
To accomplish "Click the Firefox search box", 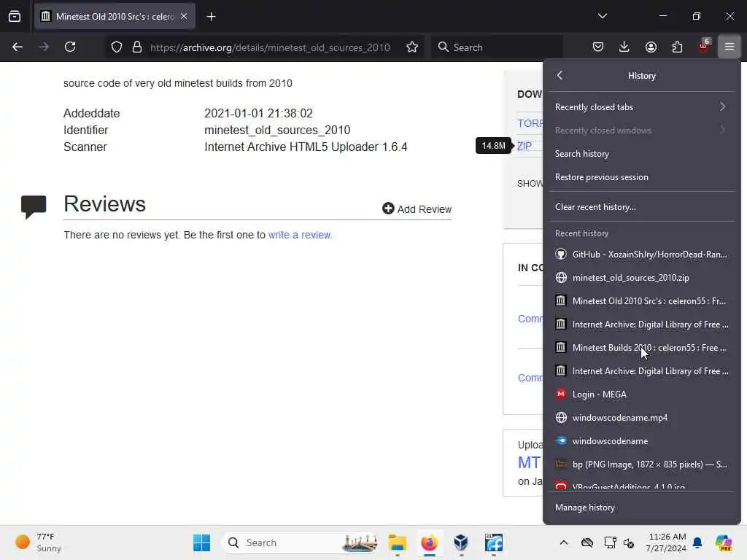I will 497,47.
